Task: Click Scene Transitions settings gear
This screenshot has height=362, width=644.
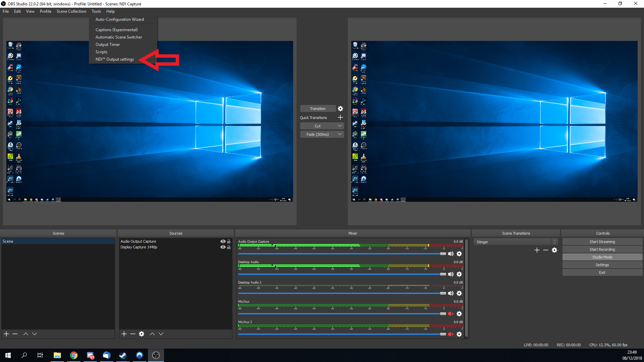Action: (x=555, y=250)
